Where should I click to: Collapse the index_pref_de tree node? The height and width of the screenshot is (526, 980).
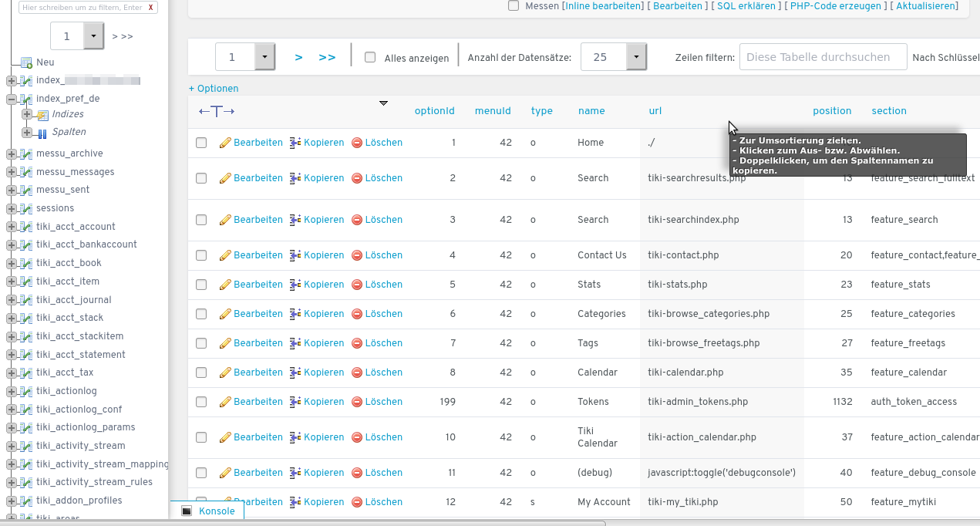pos(11,99)
